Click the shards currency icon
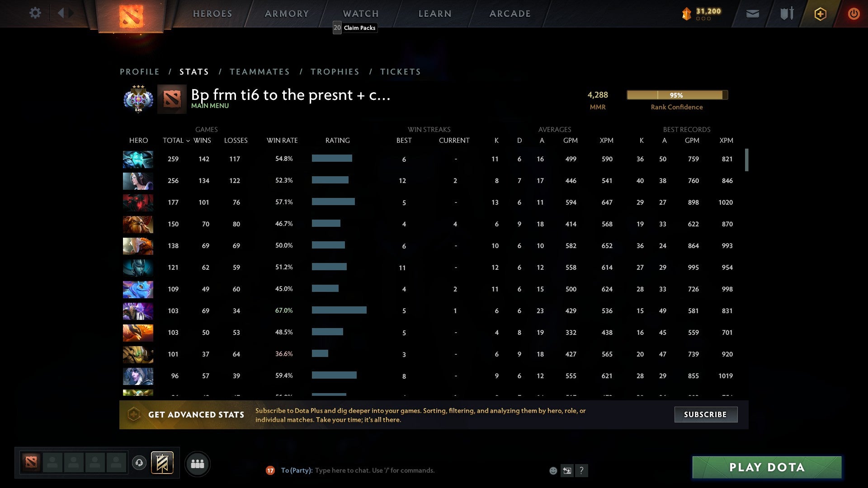The image size is (868, 488). pos(687,14)
